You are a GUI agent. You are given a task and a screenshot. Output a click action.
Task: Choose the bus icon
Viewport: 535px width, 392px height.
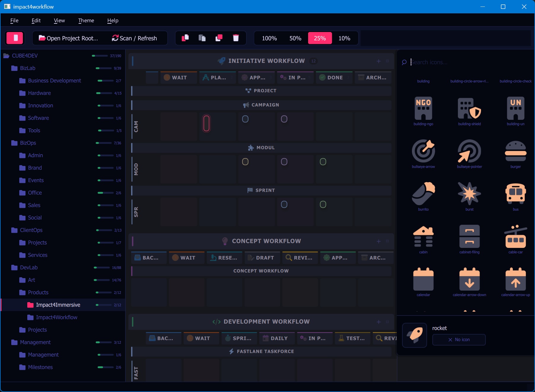(515, 194)
